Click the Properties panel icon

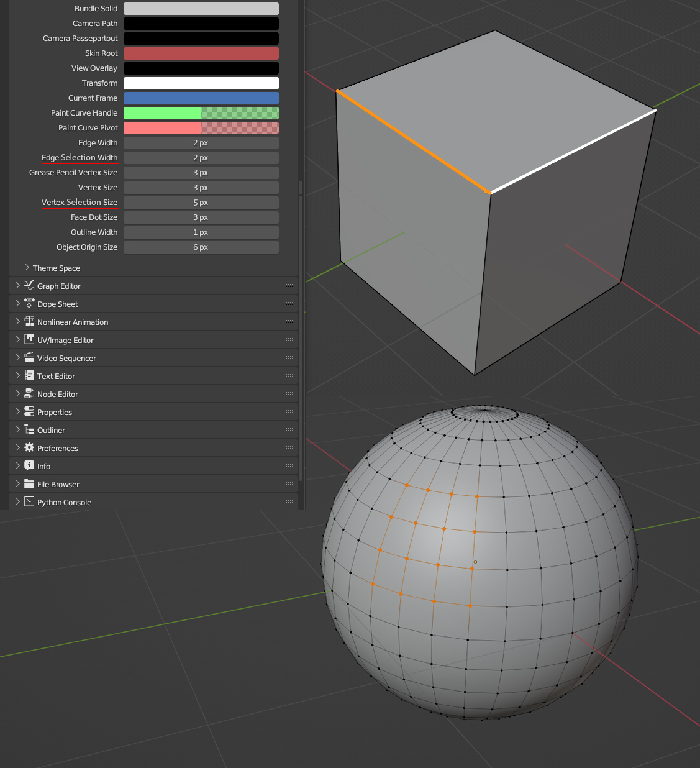tap(29, 411)
